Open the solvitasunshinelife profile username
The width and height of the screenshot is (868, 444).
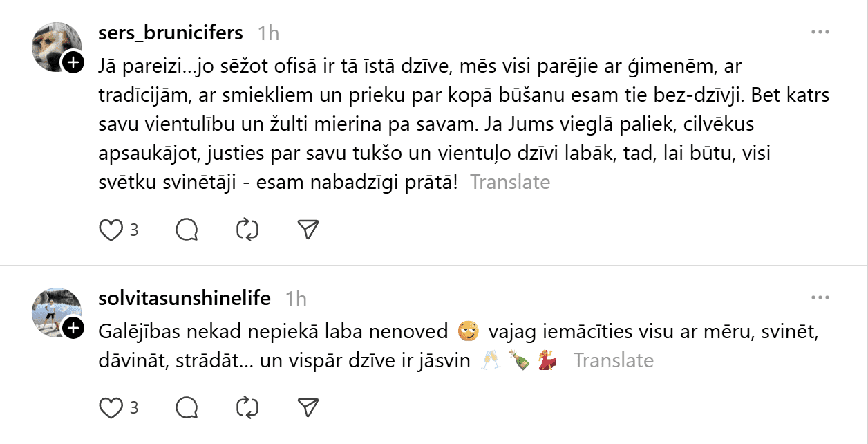pyautogui.click(x=186, y=298)
